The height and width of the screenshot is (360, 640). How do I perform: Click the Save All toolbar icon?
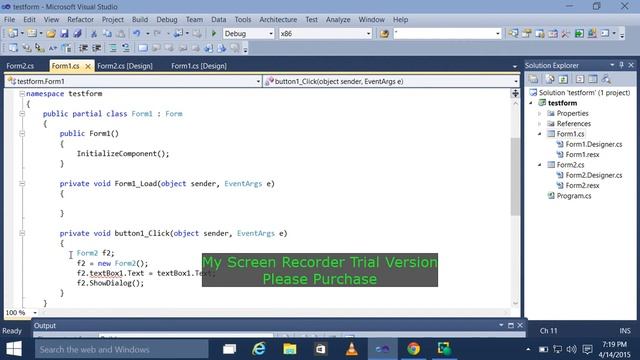pyautogui.click(x=77, y=33)
